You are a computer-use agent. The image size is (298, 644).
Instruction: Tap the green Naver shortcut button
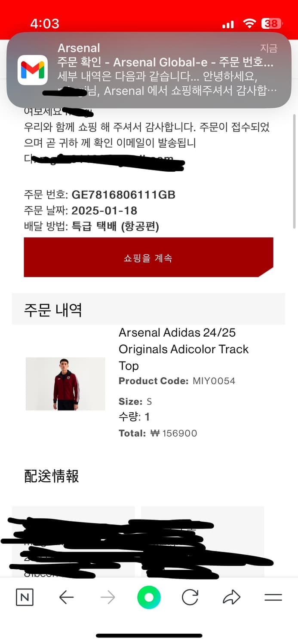[x=149, y=597]
